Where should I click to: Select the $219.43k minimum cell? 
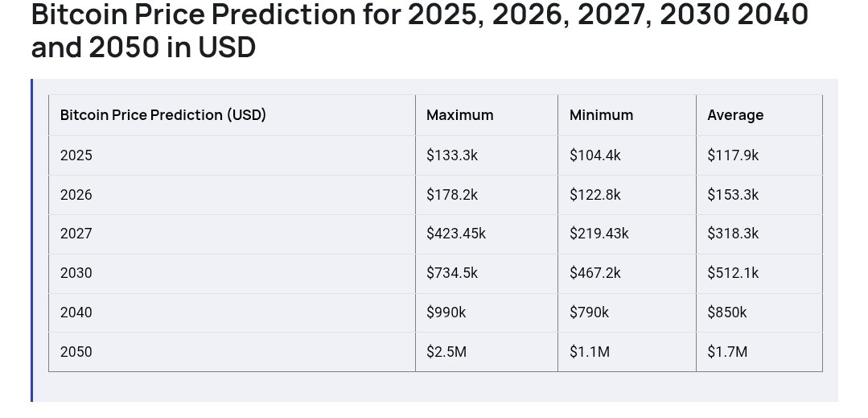pos(599,234)
